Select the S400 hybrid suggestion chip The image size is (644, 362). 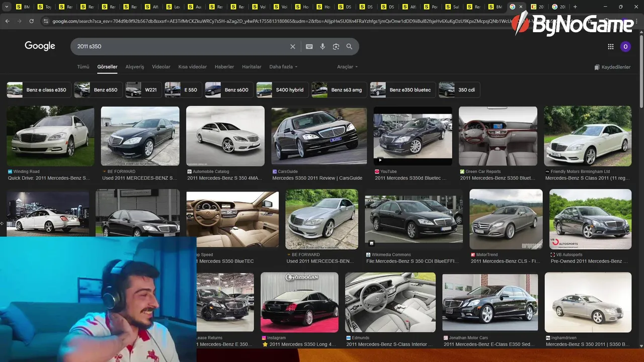[282, 90]
